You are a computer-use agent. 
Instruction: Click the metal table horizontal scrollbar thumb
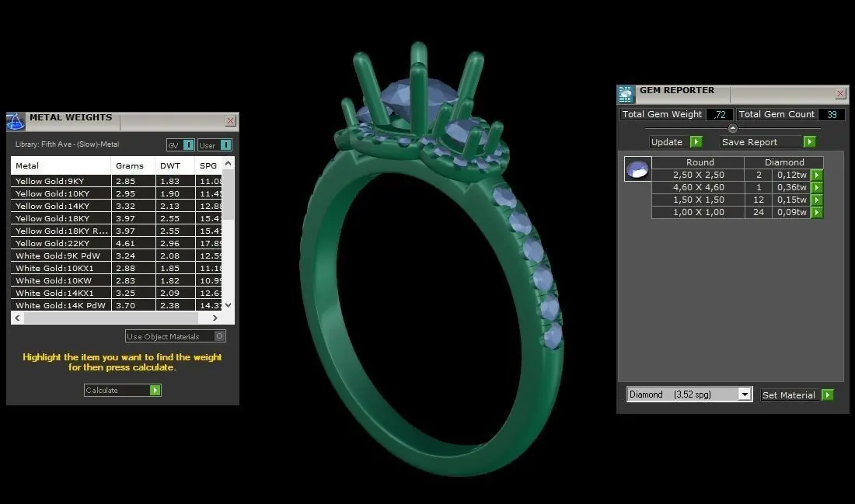tap(111, 318)
